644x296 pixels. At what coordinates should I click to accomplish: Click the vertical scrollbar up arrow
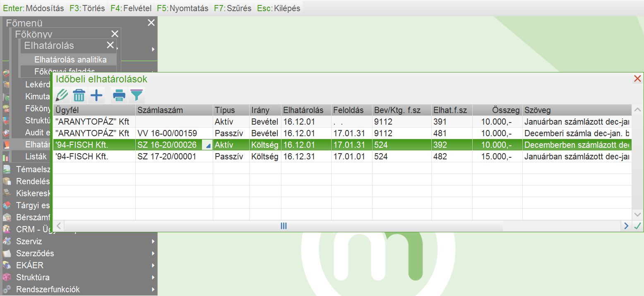pyautogui.click(x=637, y=110)
